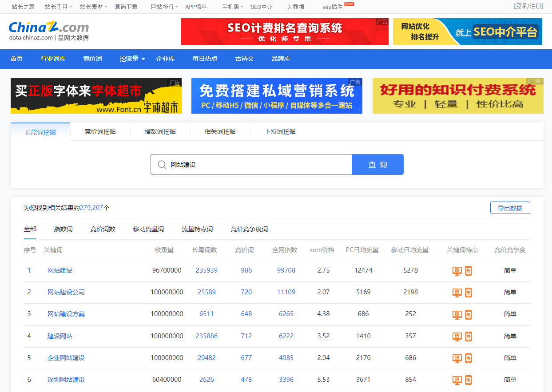Click the search magnifier icon in keyword field
Viewport: 552px width, 392px height.
[x=162, y=165]
